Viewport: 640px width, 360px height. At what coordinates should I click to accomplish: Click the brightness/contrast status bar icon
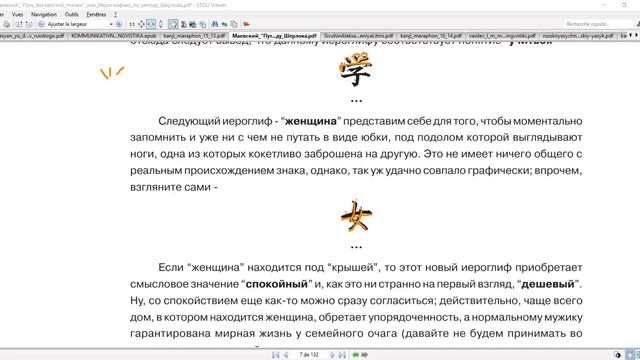pyautogui.click(x=618, y=355)
